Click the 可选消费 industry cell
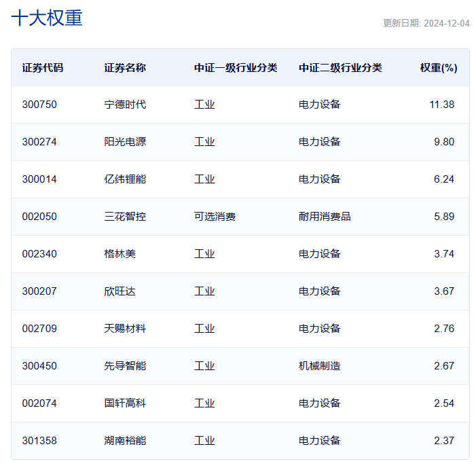Viewport: 476px width, 472px height. point(215,217)
